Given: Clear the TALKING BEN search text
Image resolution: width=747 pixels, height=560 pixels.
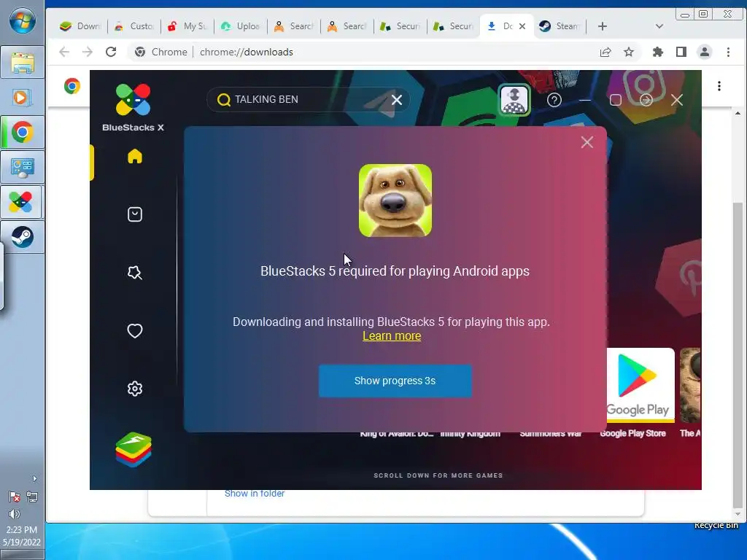Looking at the screenshot, I should (x=396, y=99).
